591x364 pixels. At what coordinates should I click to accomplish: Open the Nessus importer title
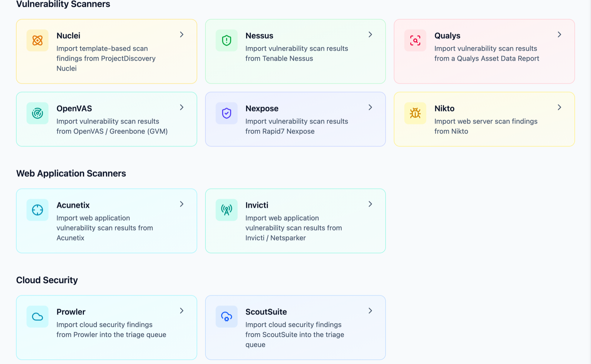[x=259, y=35]
